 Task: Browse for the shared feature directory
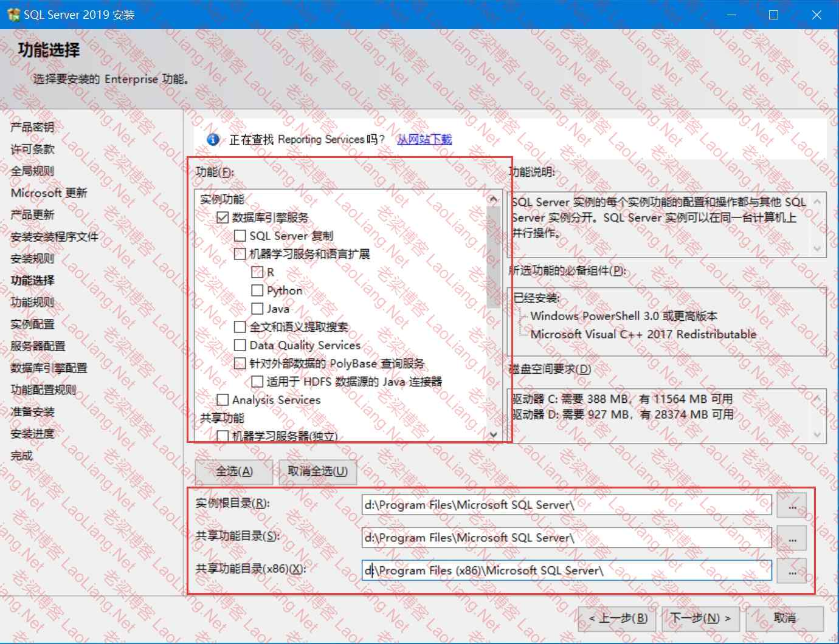pos(792,538)
